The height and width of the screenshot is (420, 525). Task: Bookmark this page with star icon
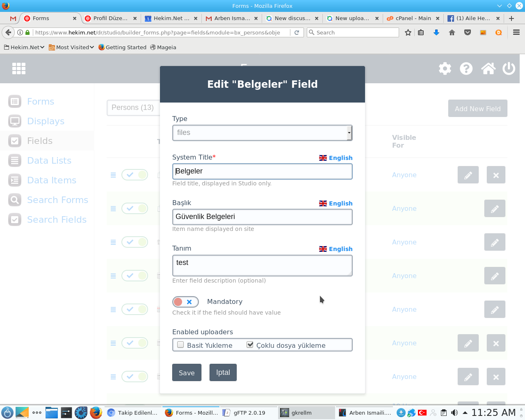pos(408,32)
